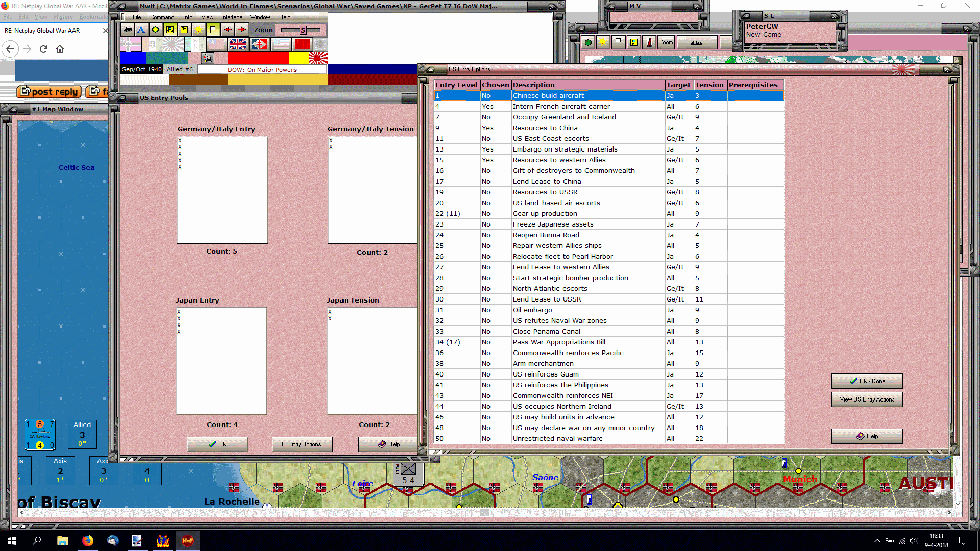Click the red left arrow toolbar icon
This screenshot has width=980, height=551.
227,30
